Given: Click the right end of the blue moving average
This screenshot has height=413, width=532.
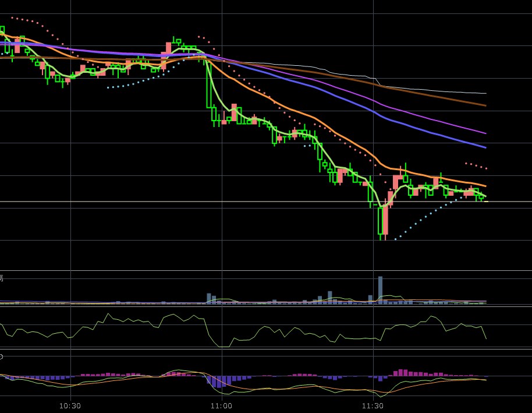Looking at the screenshot, I should (484, 147).
